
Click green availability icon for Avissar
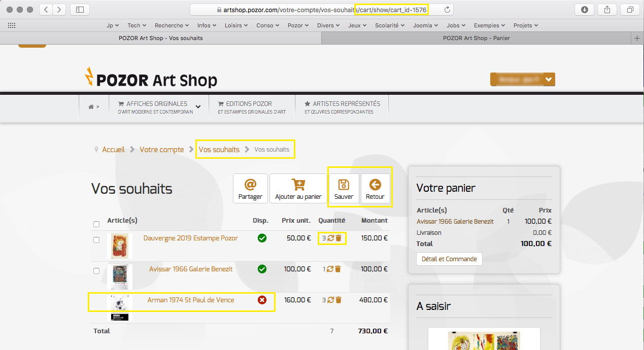click(x=262, y=269)
